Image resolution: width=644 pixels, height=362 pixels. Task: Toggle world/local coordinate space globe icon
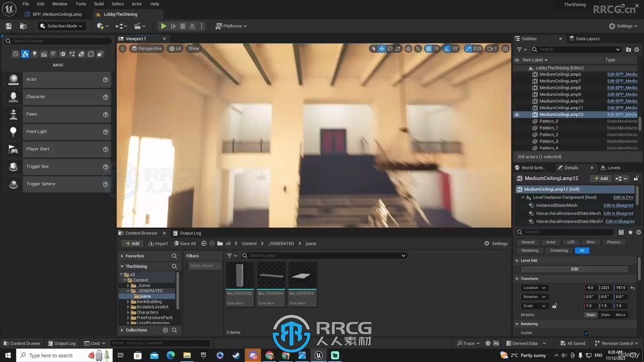coord(409,49)
